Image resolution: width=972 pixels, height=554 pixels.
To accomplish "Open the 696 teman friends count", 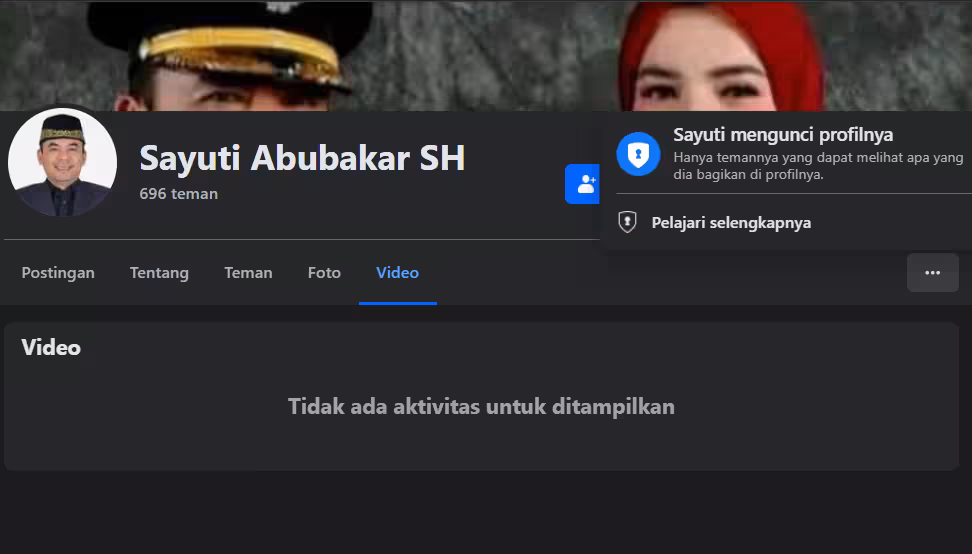I will 179,194.
